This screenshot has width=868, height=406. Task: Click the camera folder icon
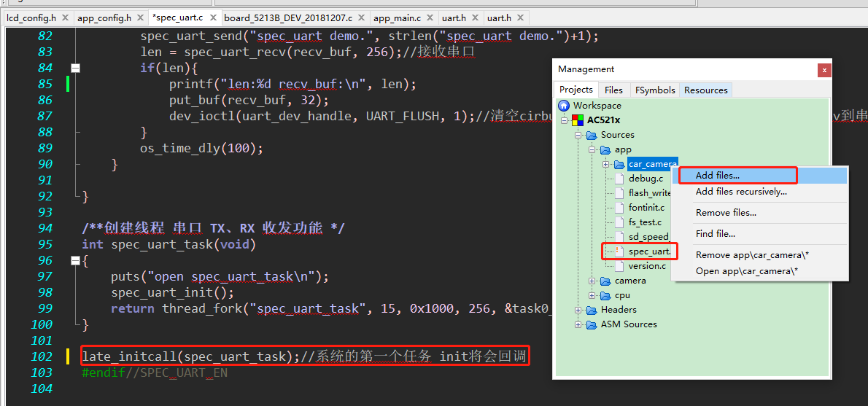point(605,281)
